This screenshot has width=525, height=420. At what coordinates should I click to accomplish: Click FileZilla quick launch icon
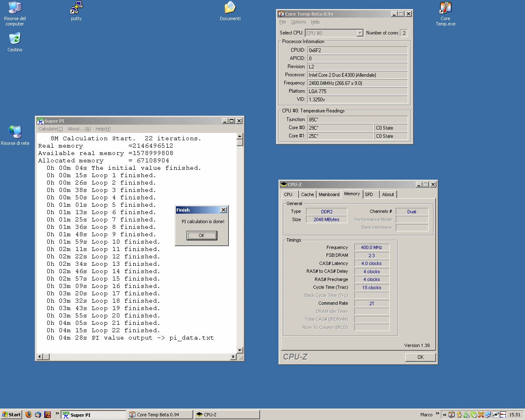pos(48,415)
